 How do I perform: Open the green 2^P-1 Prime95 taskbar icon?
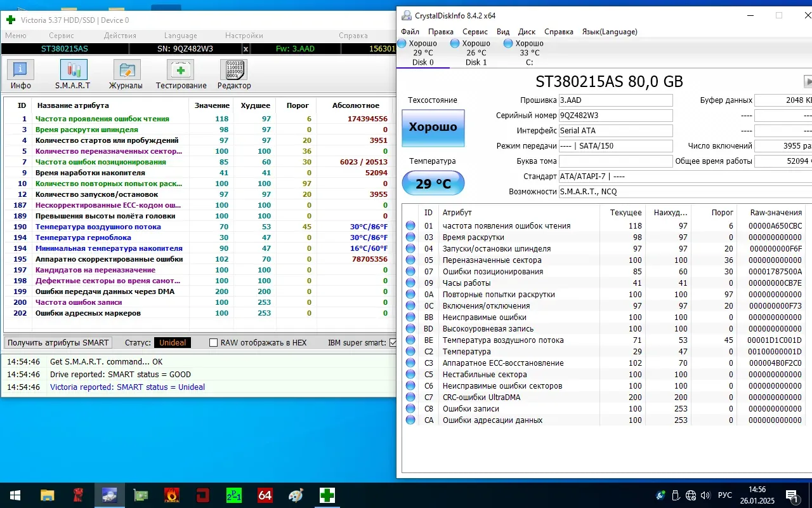click(234, 495)
